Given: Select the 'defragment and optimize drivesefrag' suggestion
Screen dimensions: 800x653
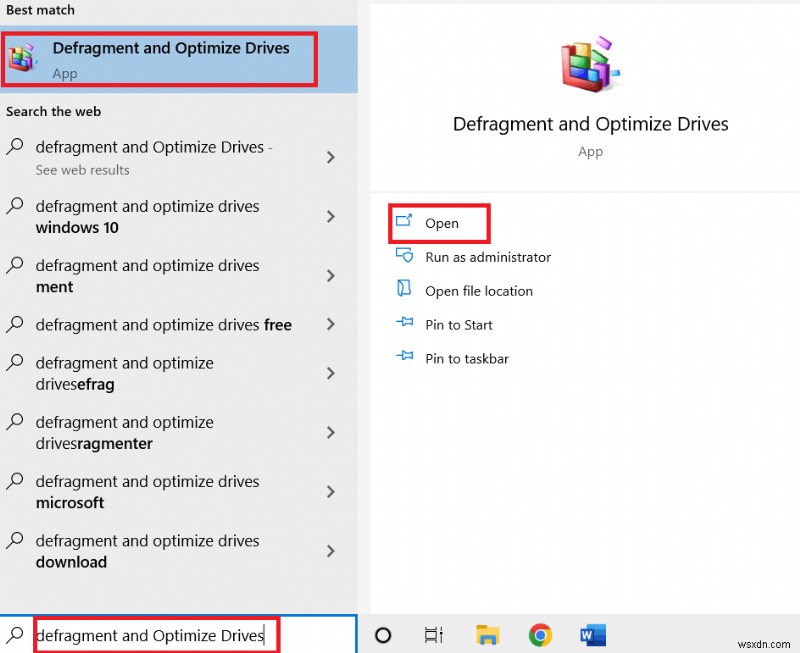Looking at the screenshot, I should point(179,373).
